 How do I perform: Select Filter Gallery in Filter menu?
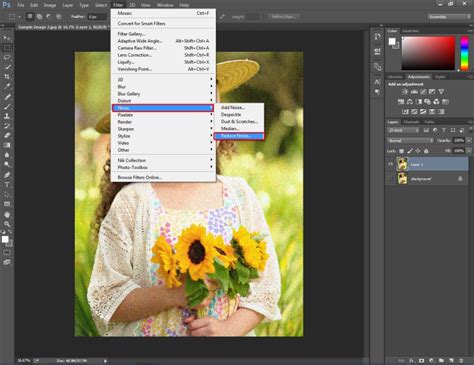tap(163, 34)
